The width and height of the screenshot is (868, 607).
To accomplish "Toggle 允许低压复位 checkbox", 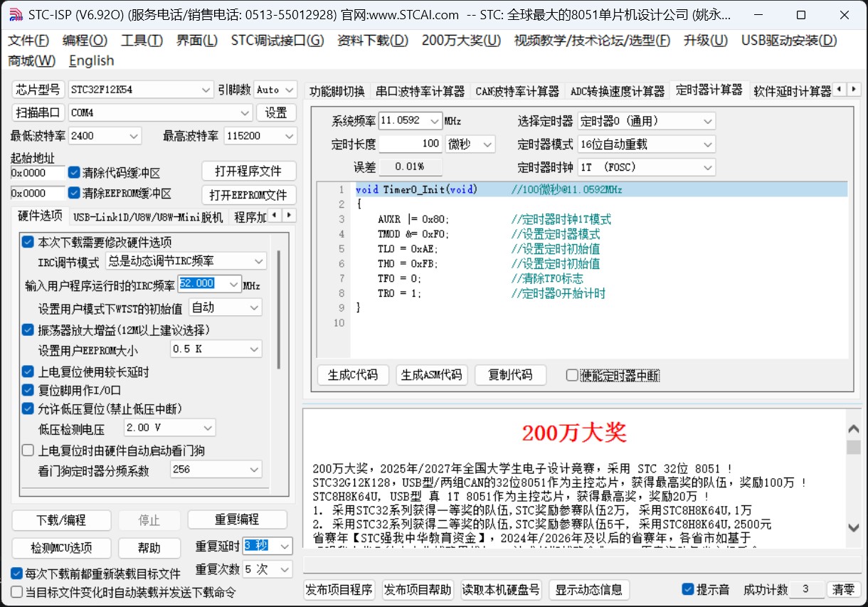I will [x=28, y=408].
